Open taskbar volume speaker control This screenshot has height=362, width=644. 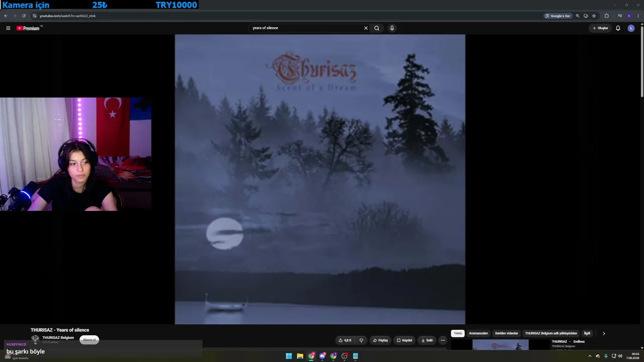(620, 356)
